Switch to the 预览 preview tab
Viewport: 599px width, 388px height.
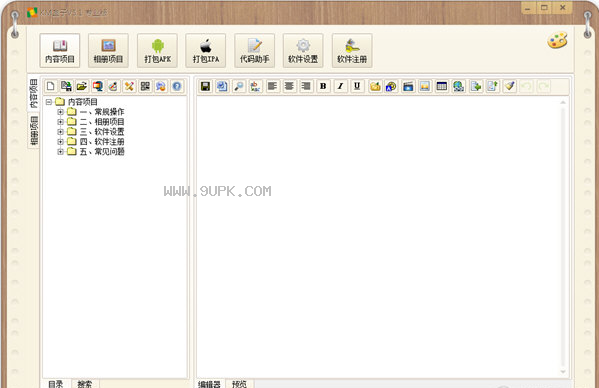point(240,384)
